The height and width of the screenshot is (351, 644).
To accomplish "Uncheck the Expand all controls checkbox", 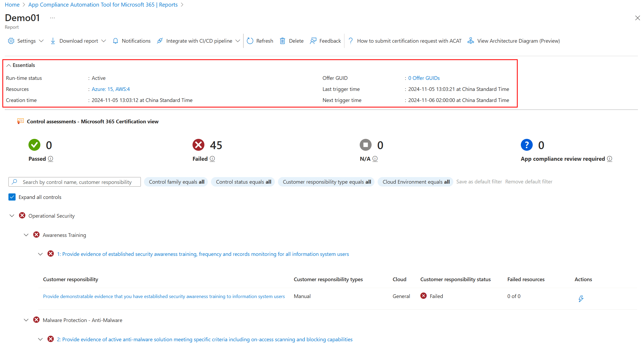I will click(12, 197).
